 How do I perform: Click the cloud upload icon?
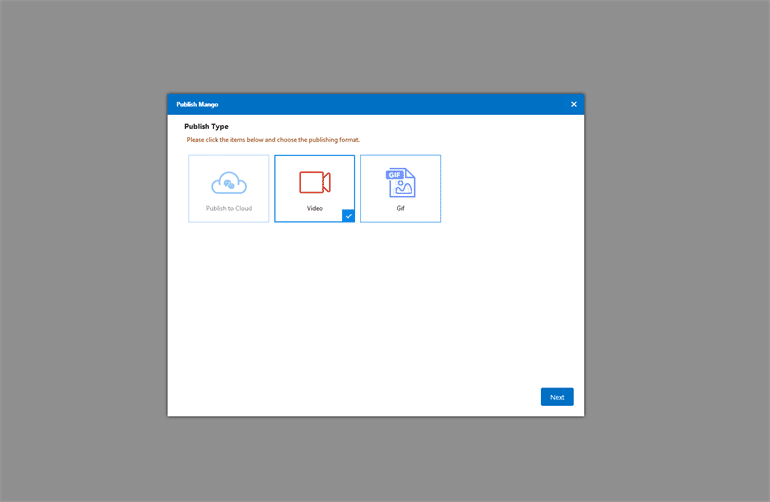229,183
